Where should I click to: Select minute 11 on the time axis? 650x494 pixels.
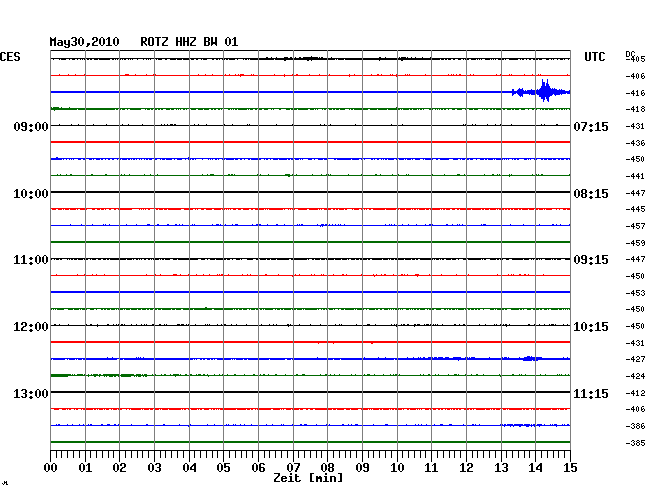tap(431, 467)
